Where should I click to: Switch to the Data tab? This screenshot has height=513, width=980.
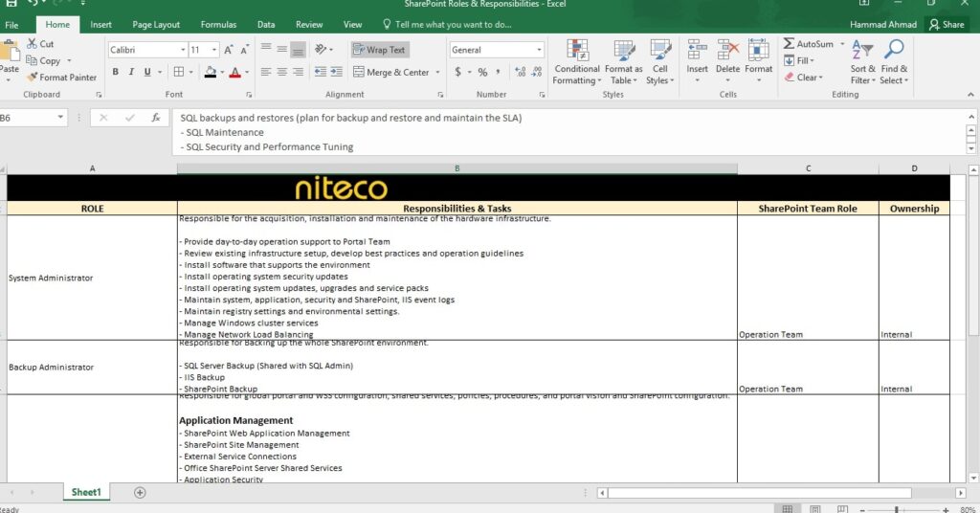click(x=266, y=24)
